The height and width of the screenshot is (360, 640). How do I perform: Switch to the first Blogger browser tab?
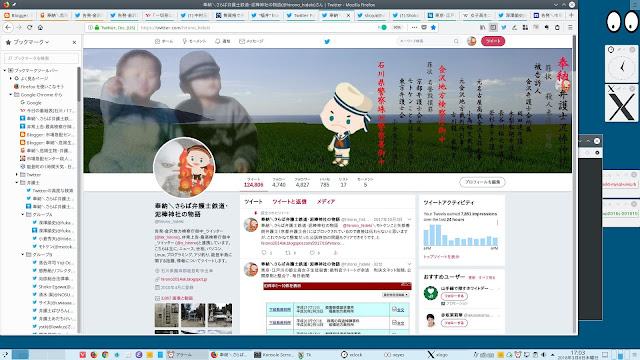[18, 15]
